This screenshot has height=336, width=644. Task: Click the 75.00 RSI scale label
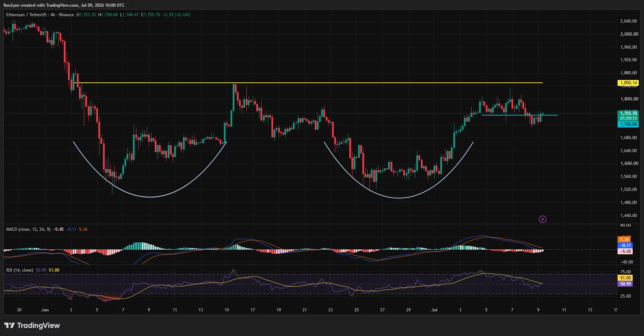(625, 272)
